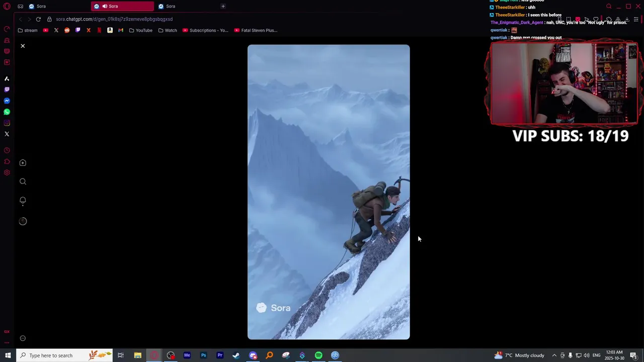Switch to first Sora tab
This screenshot has height=362, width=644.
click(58, 6)
